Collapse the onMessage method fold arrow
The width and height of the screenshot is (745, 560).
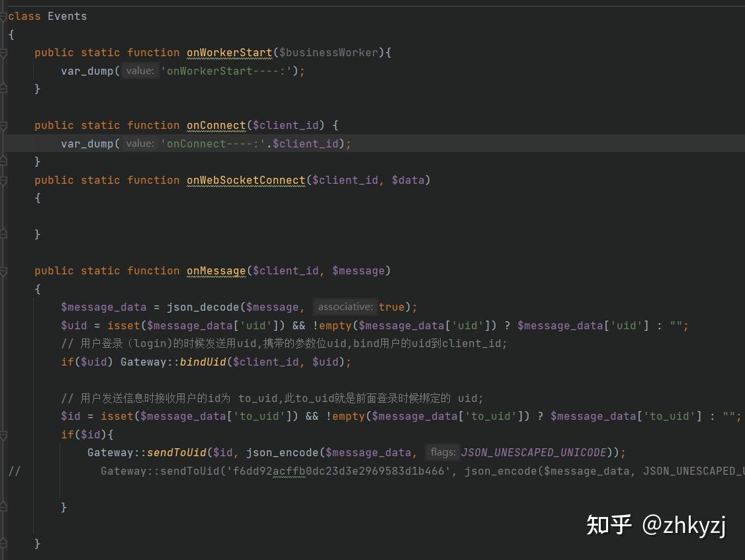pos(5,270)
